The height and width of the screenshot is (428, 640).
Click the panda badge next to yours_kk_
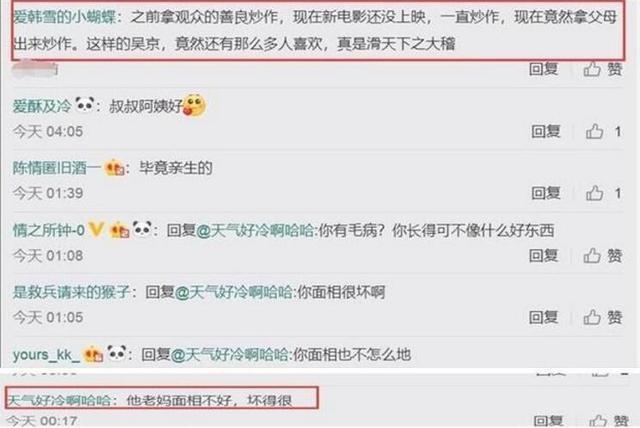(x=117, y=353)
